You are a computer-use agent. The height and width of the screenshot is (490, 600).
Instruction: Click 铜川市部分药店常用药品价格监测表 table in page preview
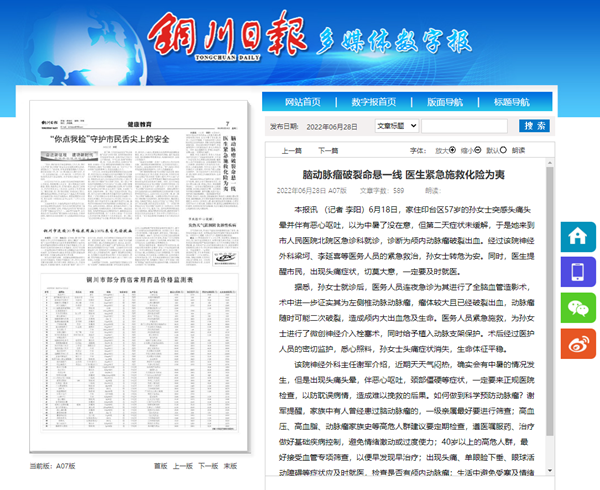tap(140, 353)
